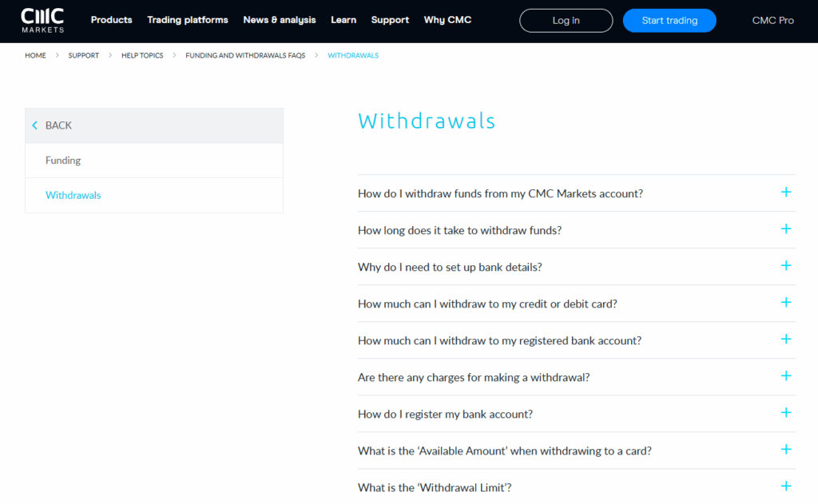Expand 'What is the Withdrawal Limit?' question
This screenshot has height=504, width=818.
pyautogui.click(x=435, y=487)
